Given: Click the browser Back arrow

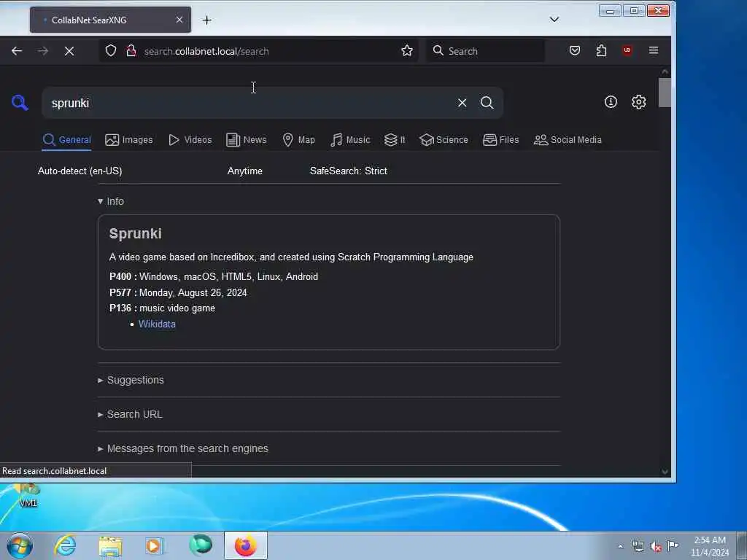Looking at the screenshot, I should click(17, 51).
